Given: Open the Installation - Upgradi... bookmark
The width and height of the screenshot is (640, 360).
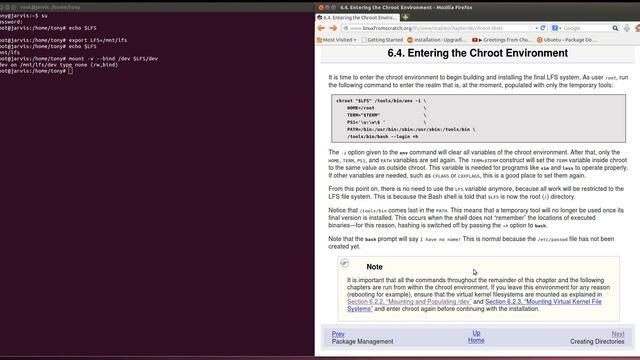Looking at the screenshot, I should (x=436, y=40).
